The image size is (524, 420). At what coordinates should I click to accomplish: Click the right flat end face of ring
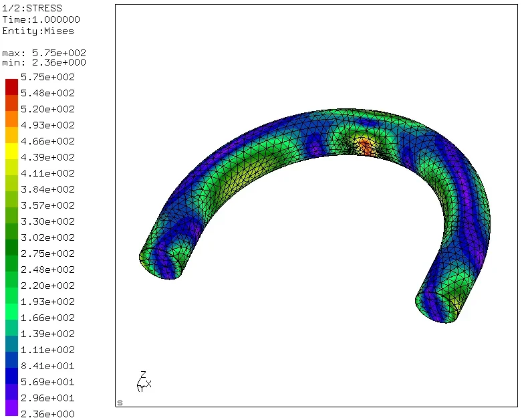pos(436,308)
